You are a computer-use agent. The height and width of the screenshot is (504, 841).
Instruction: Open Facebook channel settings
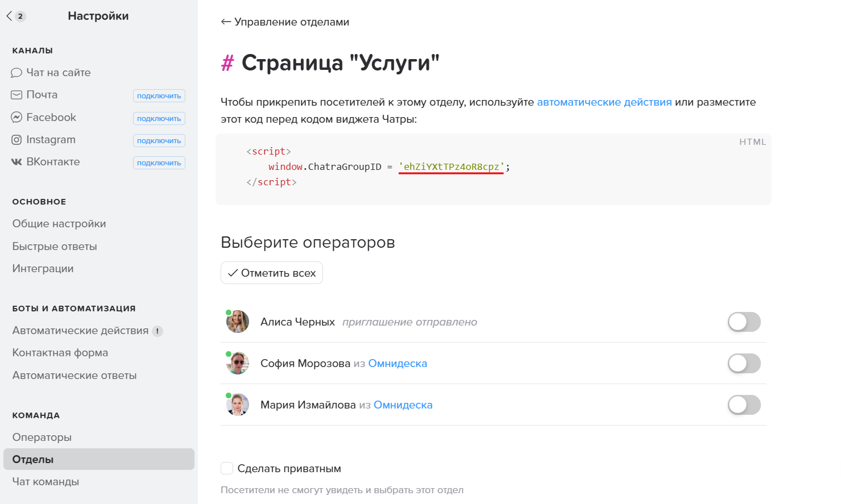click(x=51, y=117)
